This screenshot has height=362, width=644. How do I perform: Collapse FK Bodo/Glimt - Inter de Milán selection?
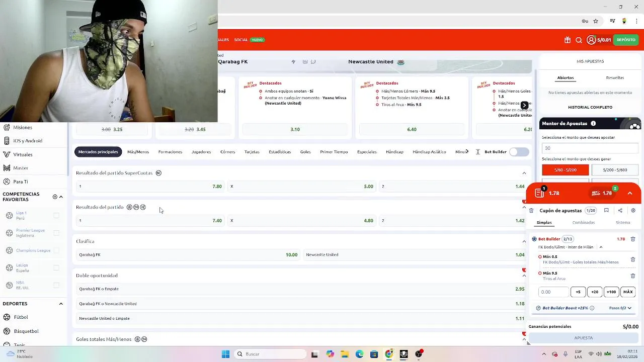click(x=601, y=247)
